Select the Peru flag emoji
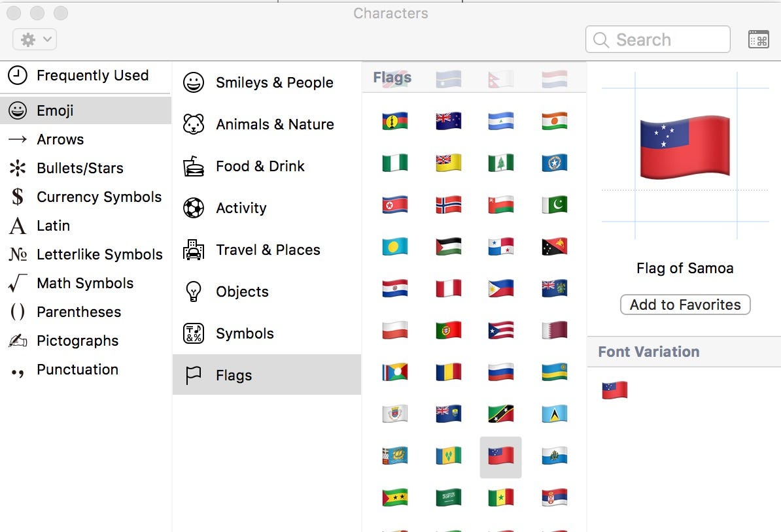Screen dimensions: 781x532 click(x=449, y=288)
